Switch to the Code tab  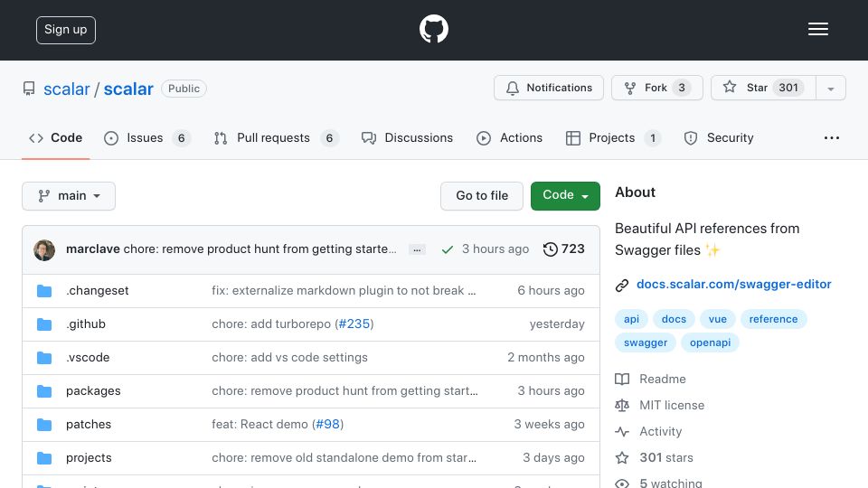pos(55,137)
